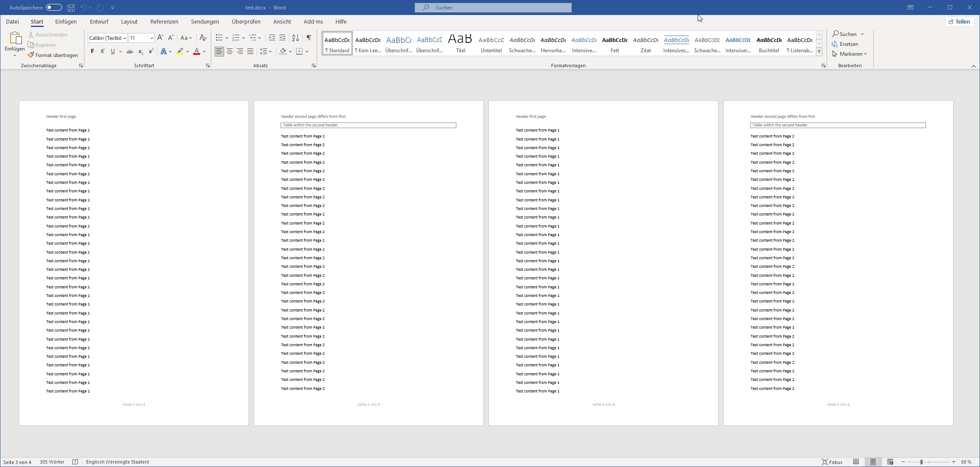Apply strikethrough formatting icon

129,51
